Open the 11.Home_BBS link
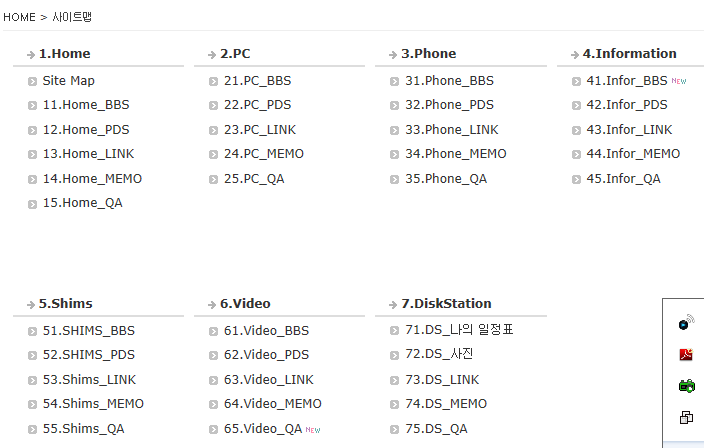704x448 pixels. click(85, 105)
